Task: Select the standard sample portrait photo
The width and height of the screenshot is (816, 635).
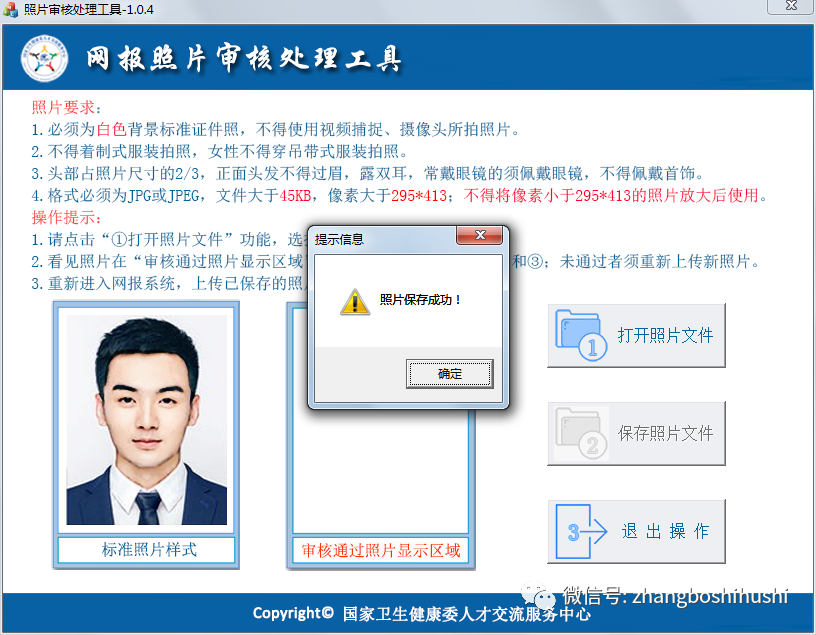Action: (x=146, y=420)
